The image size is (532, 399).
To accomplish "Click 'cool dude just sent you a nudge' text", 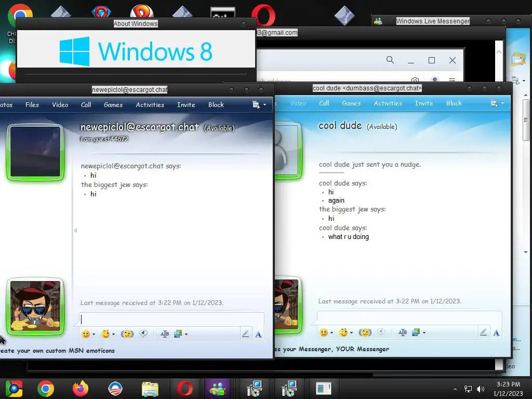I will coord(370,165).
